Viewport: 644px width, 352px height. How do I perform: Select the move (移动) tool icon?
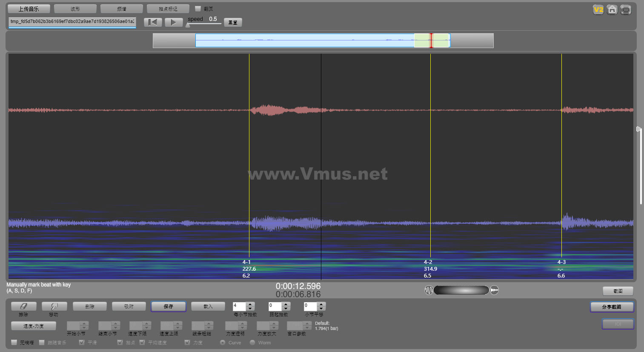[54, 306]
